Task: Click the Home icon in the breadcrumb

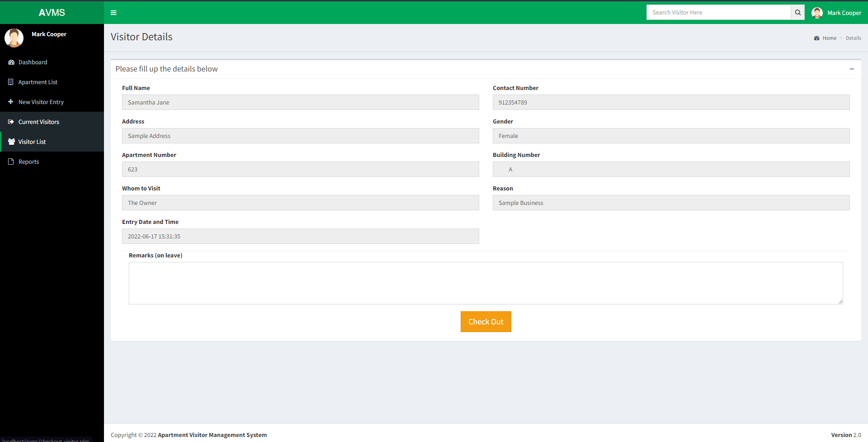Action: coord(816,38)
